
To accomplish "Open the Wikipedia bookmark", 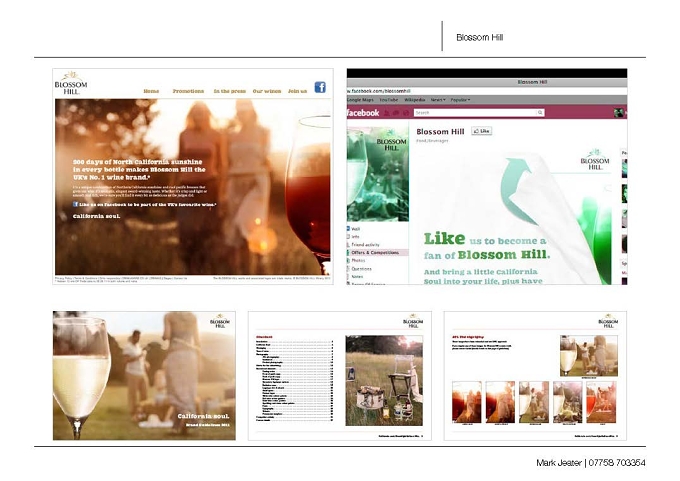I will pos(415,100).
